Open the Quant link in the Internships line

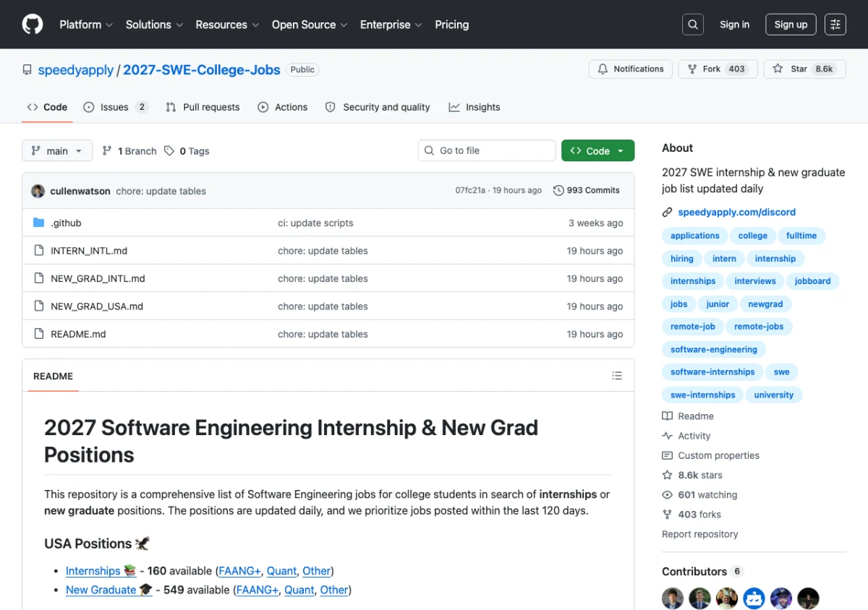coord(282,571)
